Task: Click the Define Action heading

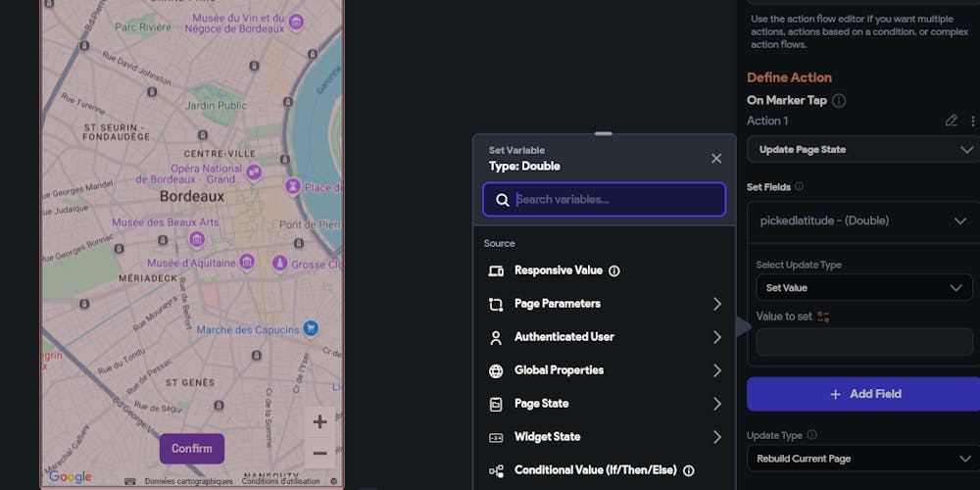Action: click(x=789, y=77)
